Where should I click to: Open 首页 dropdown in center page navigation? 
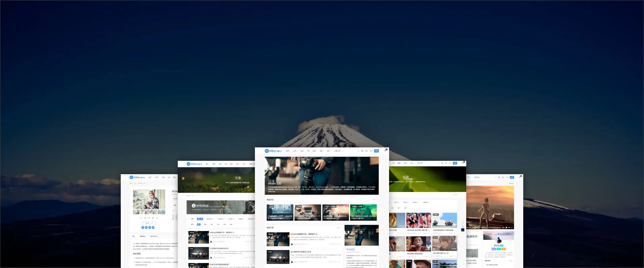click(x=287, y=151)
